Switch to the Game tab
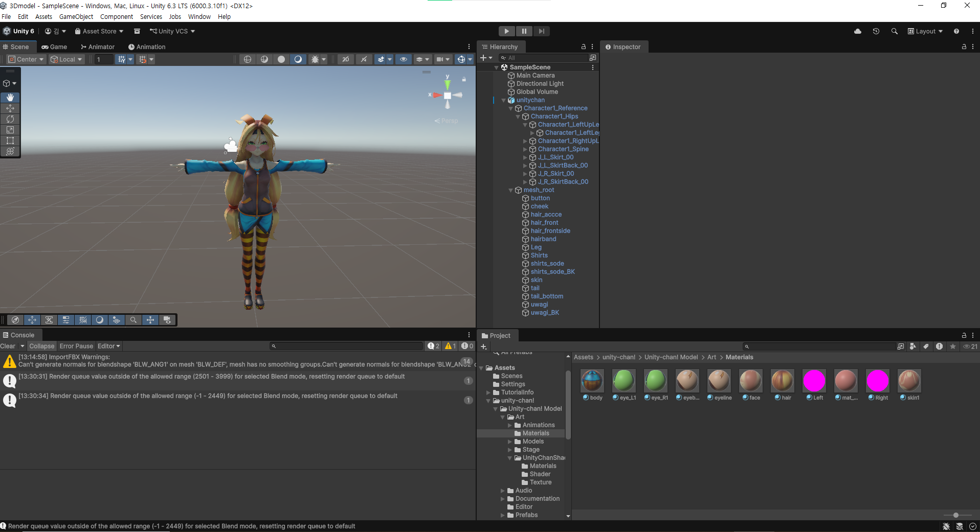The width and height of the screenshot is (980, 532). [x=54, y=47]
